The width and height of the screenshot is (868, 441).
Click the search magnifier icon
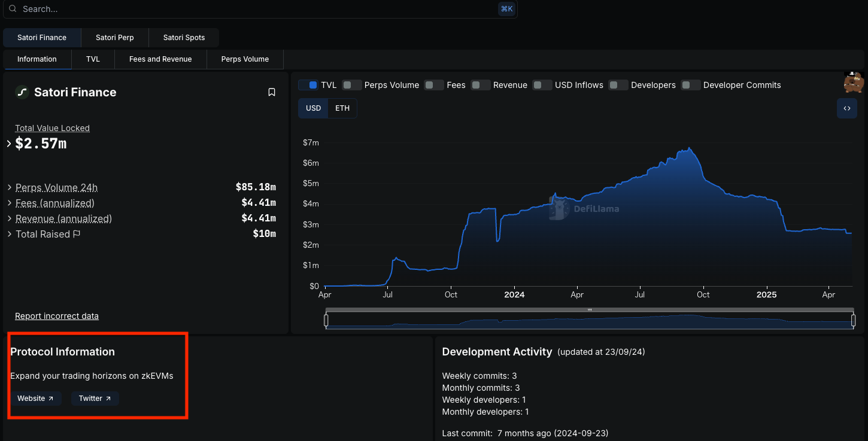[x=13, y=9]
